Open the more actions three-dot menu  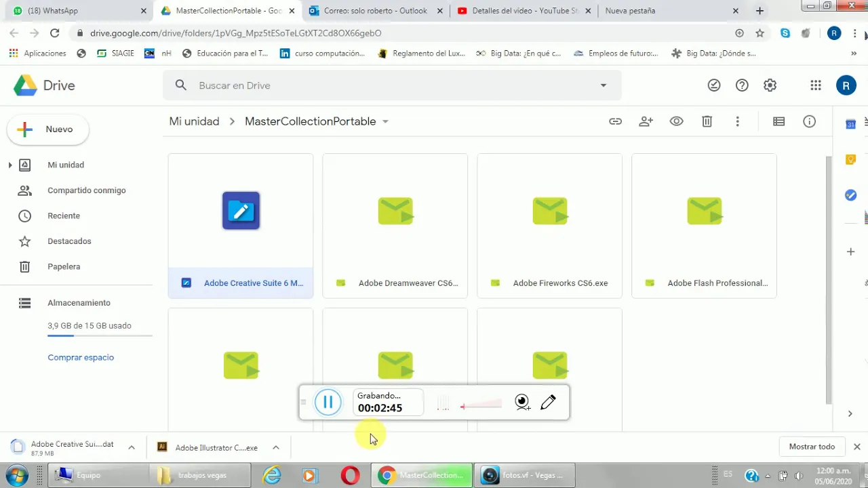[737, 121]
